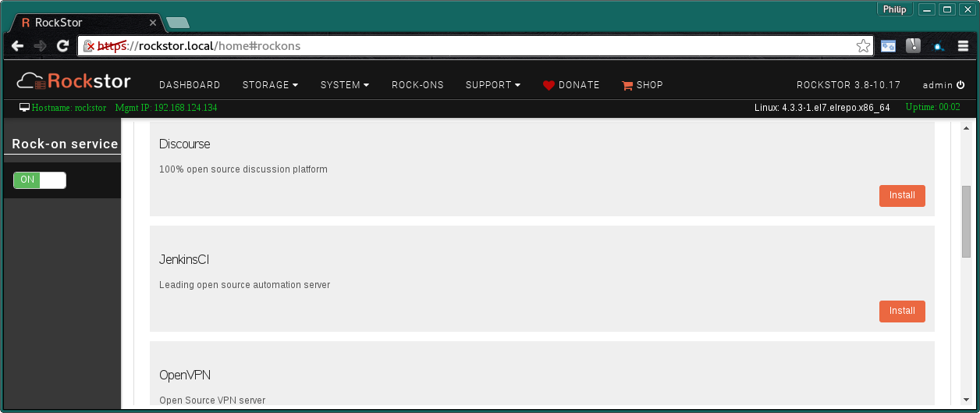Image resolution: width=980 pixels, height=413 pixels.
Task: Click the Mgmt IP 192.168.124.134 text
Action: [x=166, y=108]
